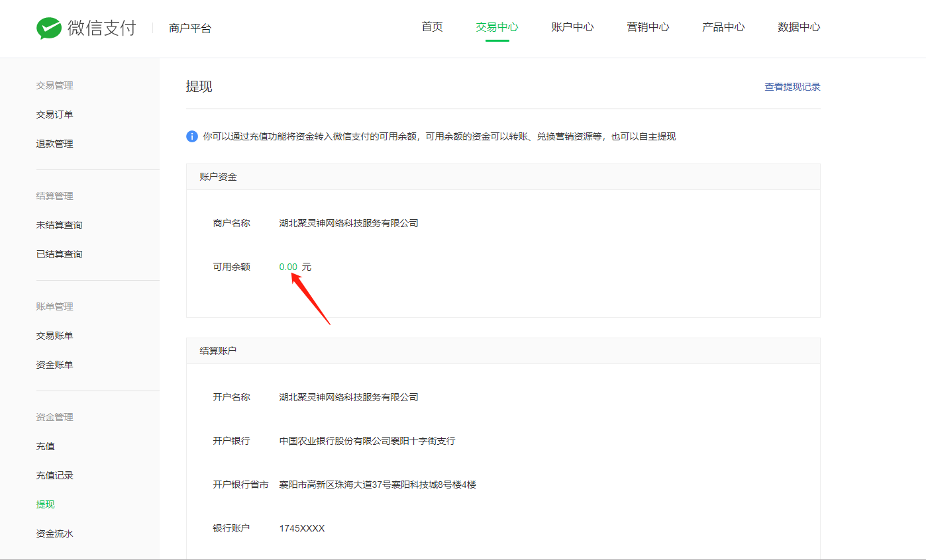Switch to the 交易中心 tab
This screenshot has width=926, height=560.
[497, 27]
